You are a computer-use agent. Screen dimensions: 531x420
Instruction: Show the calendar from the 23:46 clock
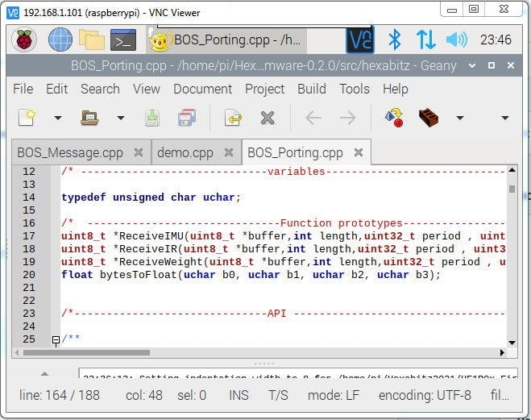[496, 40]
